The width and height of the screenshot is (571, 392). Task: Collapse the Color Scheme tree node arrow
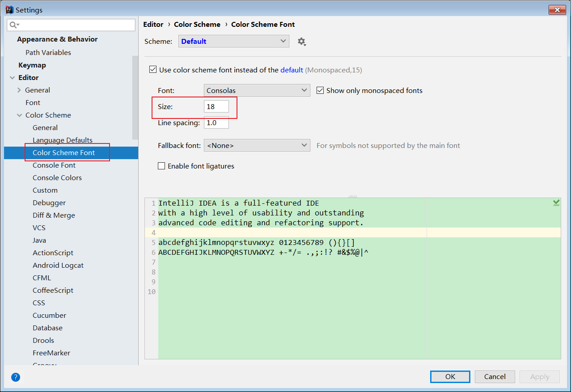click(x=19, y=115)
